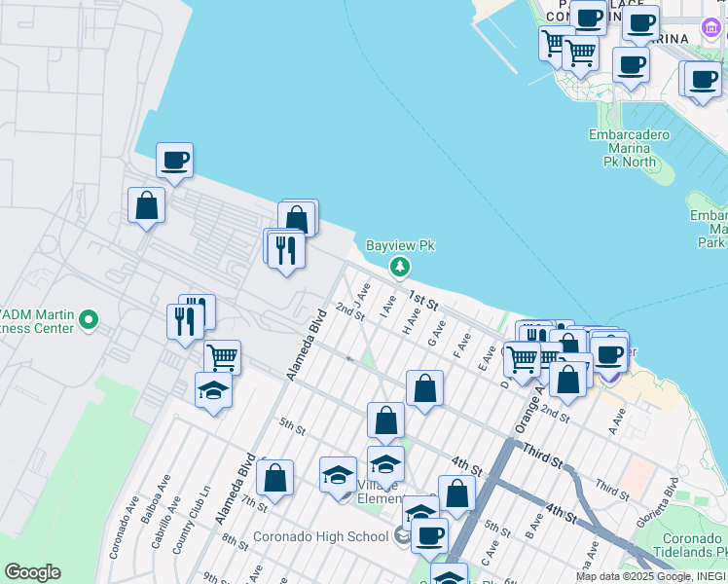Click shopping bag marker near G Ave

(x=424, y=390)
